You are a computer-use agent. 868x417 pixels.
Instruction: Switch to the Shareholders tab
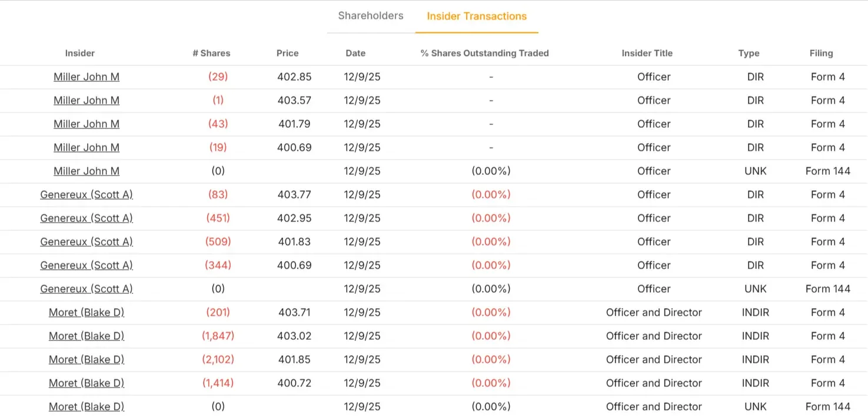point(371,16)
